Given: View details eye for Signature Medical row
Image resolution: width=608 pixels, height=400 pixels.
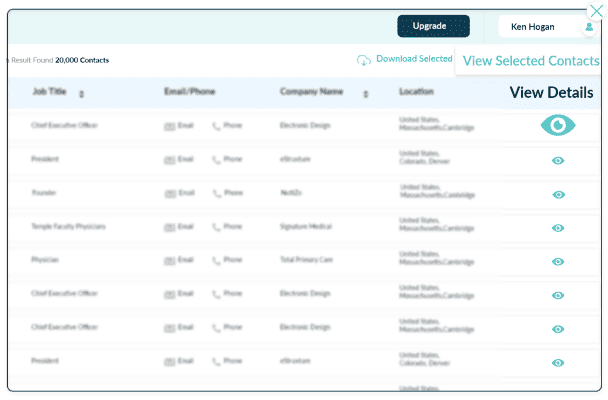Looking at the screenshot, I should 558,228.
